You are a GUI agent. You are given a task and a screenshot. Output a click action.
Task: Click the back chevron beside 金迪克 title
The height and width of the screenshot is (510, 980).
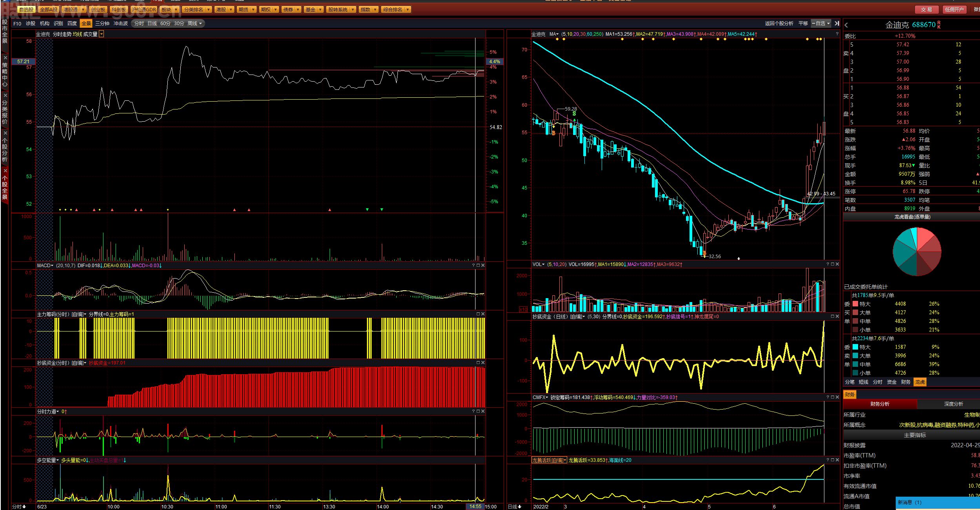click(x=846, y=25)
